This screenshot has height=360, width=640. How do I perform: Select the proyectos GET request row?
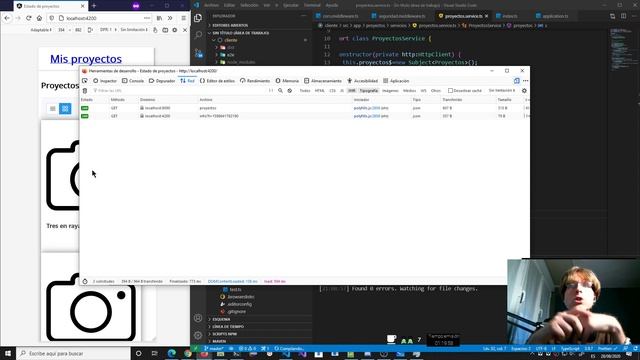pos(304,108)
